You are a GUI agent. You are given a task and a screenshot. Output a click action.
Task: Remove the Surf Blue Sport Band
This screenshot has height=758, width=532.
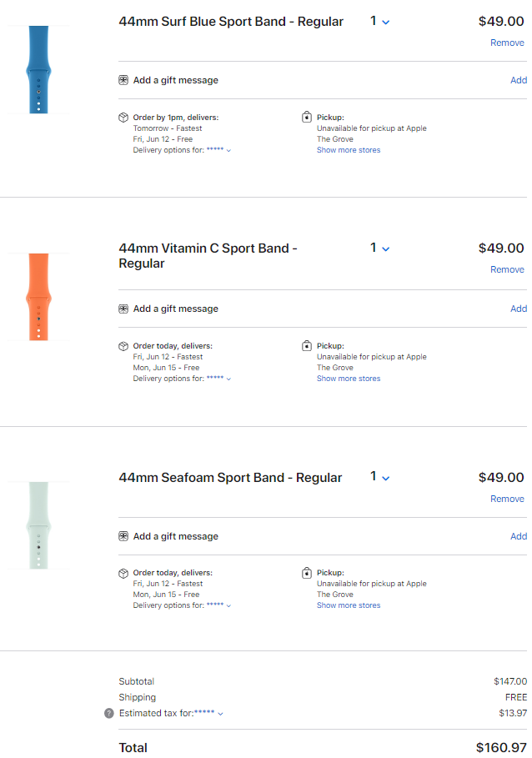coord(507,43)
